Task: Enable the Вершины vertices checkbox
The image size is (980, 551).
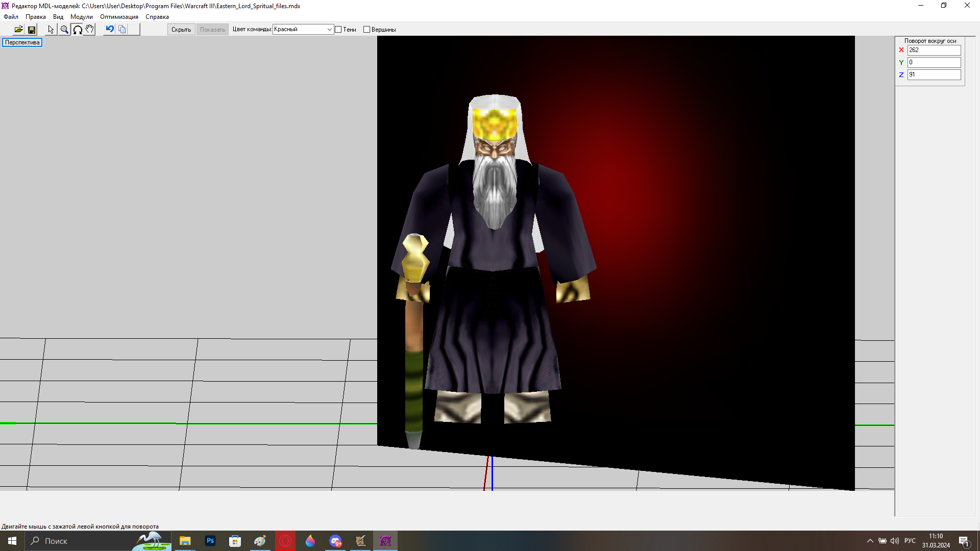Action: [x=366, y=30]
